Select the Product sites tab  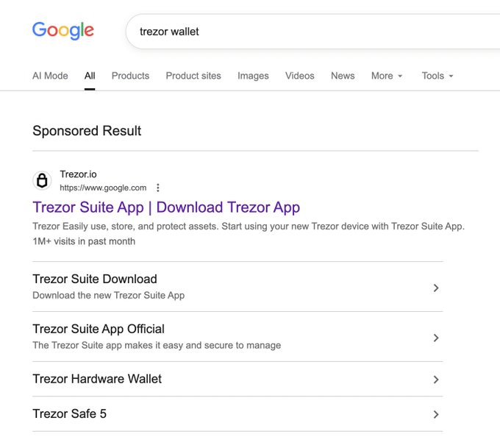click(193, 76)
